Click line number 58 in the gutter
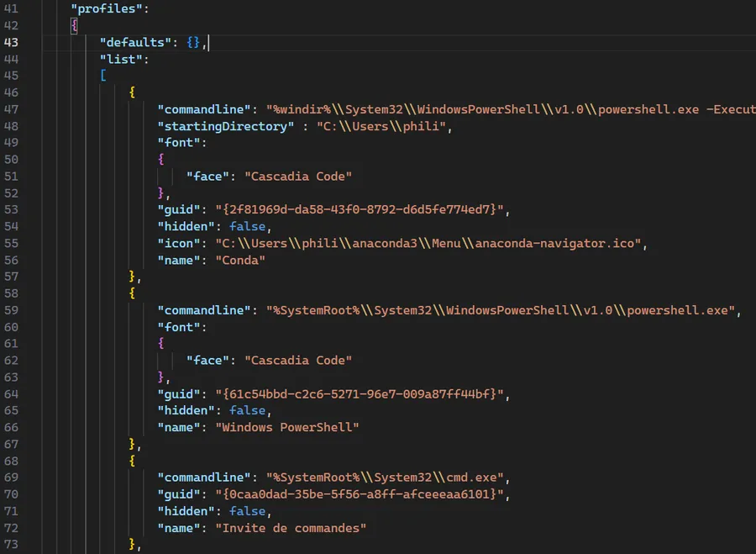Viewport: 756px width, 554px height. tap(11, 293)
